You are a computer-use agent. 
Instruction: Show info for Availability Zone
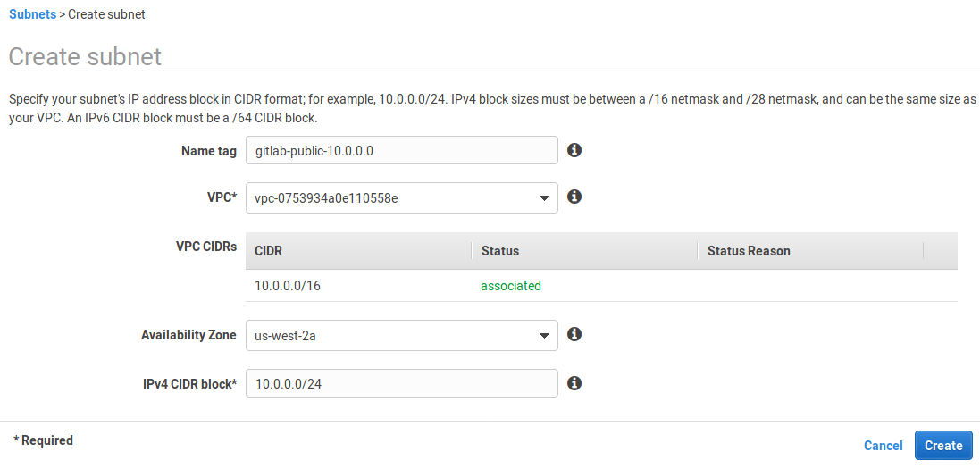[575, 334]
